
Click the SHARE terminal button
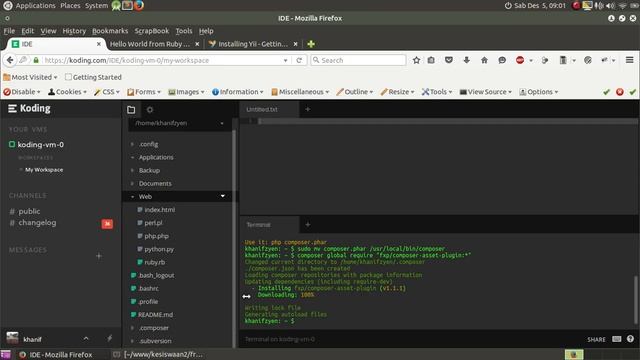coord(596,339)
